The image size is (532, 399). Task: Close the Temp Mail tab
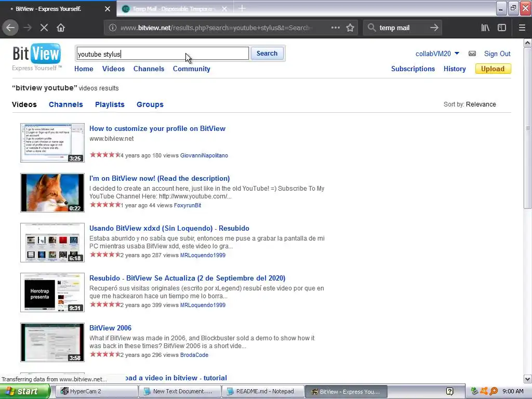tap(224, 9)
